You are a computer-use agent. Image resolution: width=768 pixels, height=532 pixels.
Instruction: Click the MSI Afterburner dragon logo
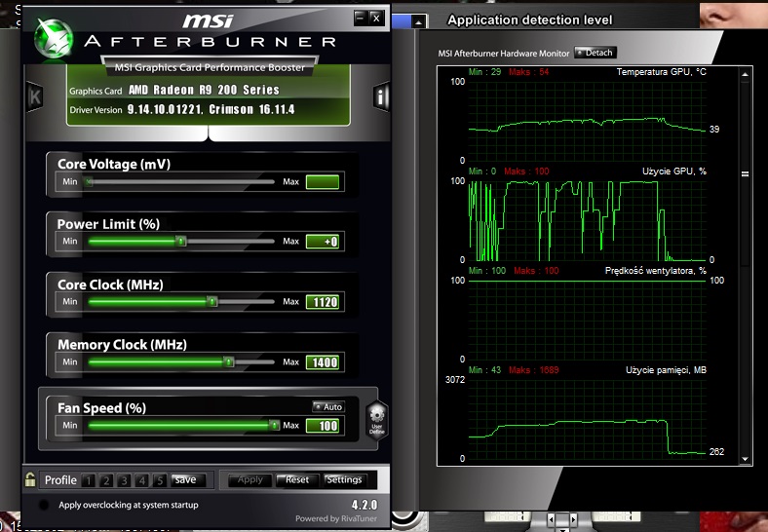[53, 39]
